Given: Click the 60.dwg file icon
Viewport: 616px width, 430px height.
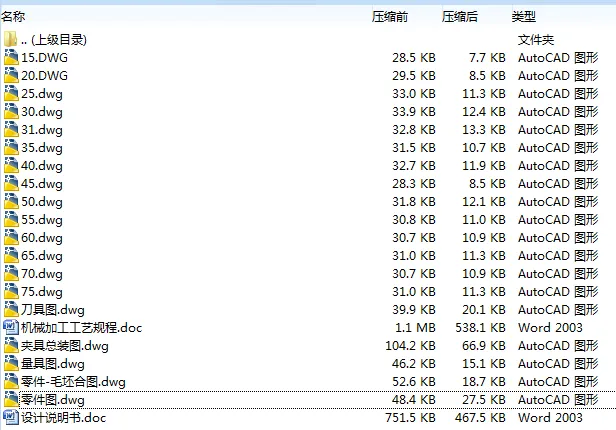Looking at the screenshot, I should (x=11, y=238).
